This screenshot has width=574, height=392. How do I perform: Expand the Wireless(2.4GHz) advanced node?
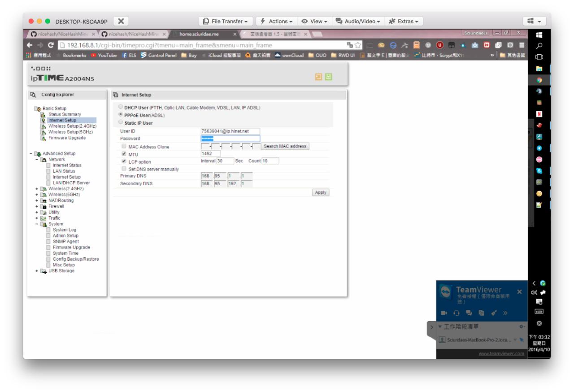coord(37,189)
